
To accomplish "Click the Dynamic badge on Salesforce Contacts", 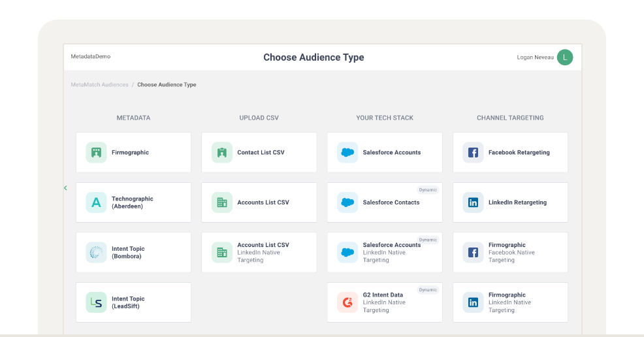I will click(x=428, y=189).
